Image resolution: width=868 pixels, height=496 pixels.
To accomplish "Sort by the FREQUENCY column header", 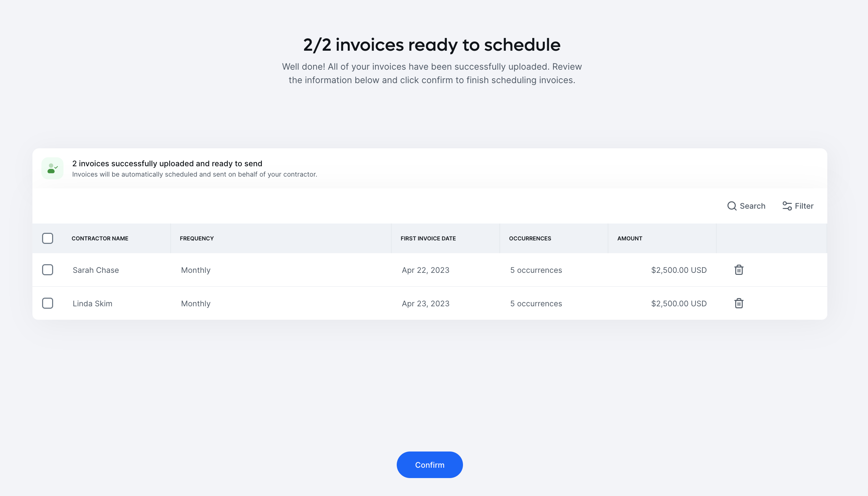I will (x=197, y=238).
